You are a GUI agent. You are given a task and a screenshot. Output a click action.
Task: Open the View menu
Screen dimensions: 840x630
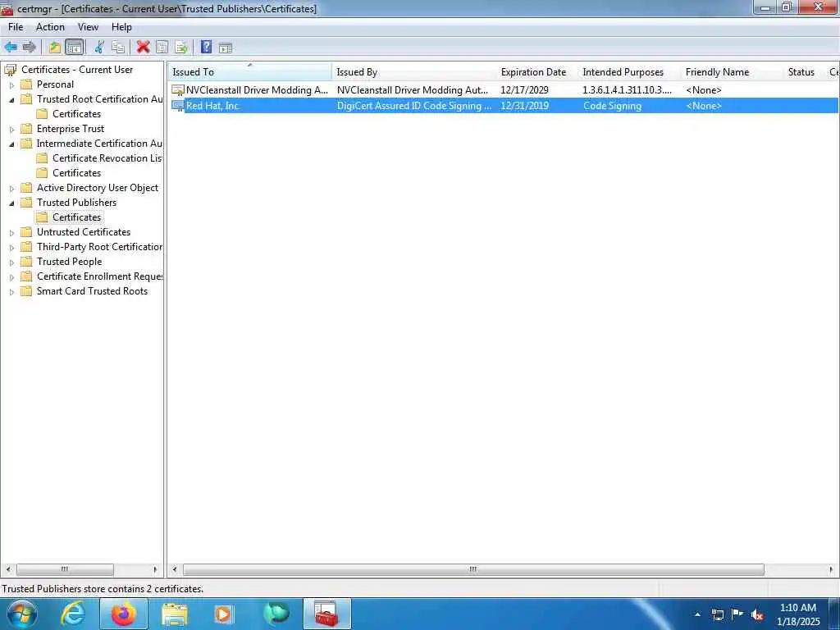tap(88, 27)
